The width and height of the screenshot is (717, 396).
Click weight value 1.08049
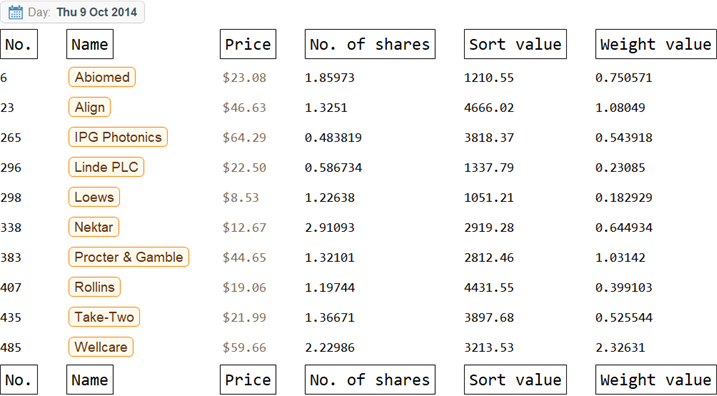[x=620, y=108]
